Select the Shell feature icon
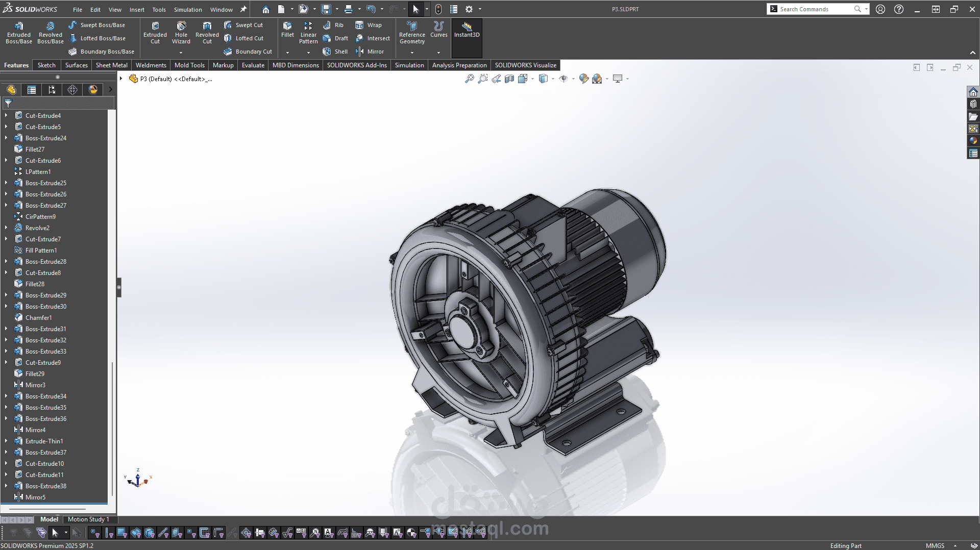 point(335,52)
